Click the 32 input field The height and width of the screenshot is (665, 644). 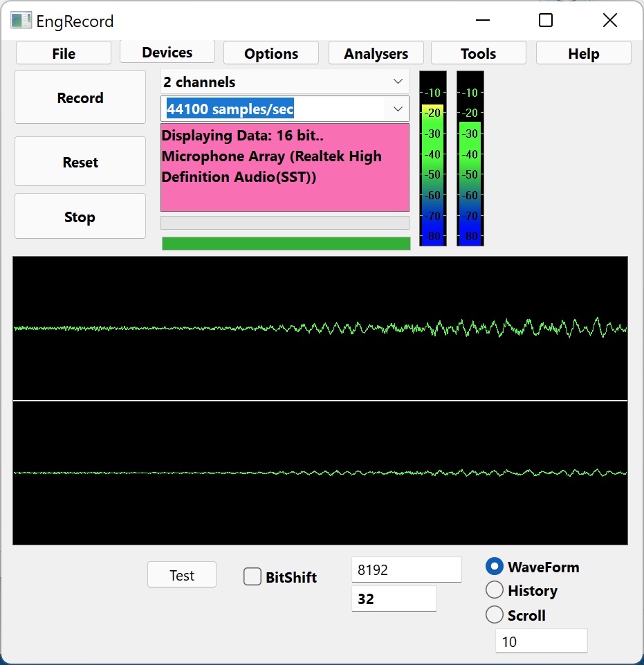click(x=394, y=599)
